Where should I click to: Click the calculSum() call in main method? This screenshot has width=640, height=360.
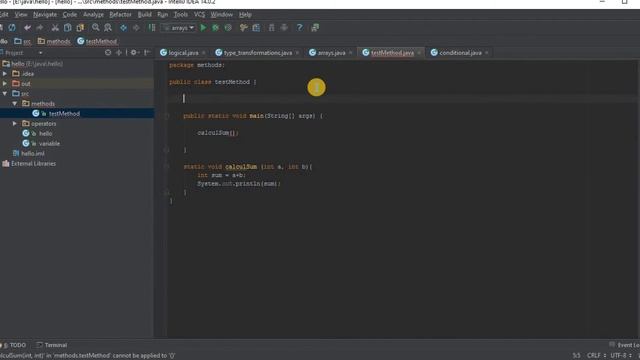coord(218,133)
